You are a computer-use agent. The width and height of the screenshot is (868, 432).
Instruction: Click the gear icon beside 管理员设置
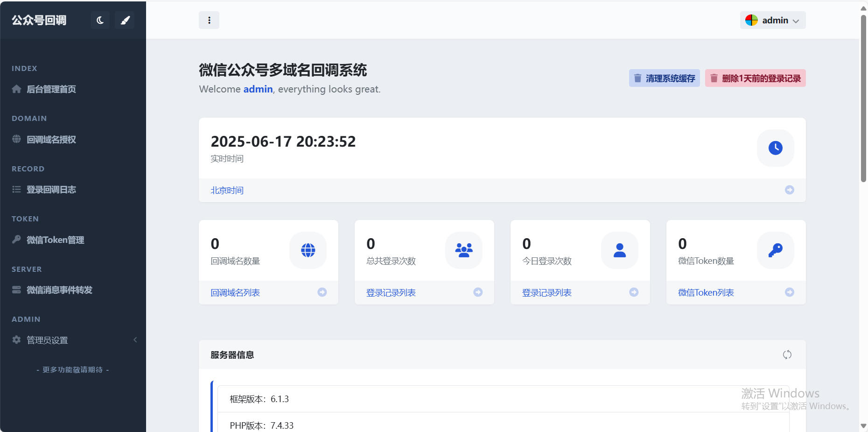16,340
